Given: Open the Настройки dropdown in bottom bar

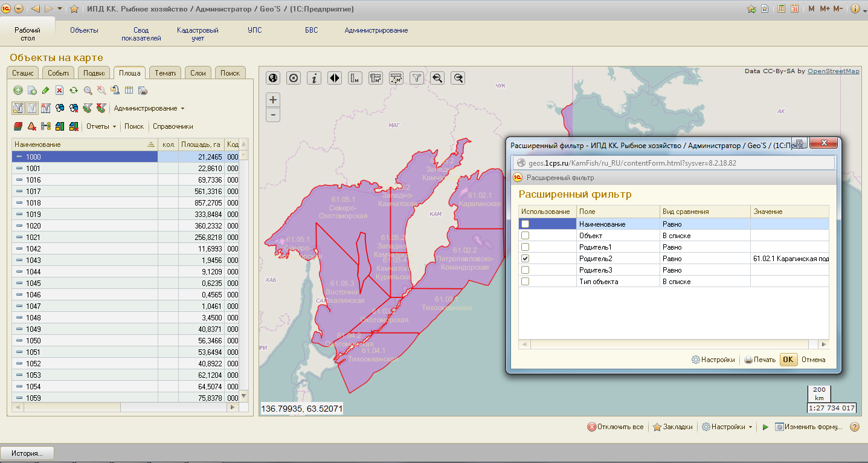Looking at the screenshot, I should click(727, 427).
